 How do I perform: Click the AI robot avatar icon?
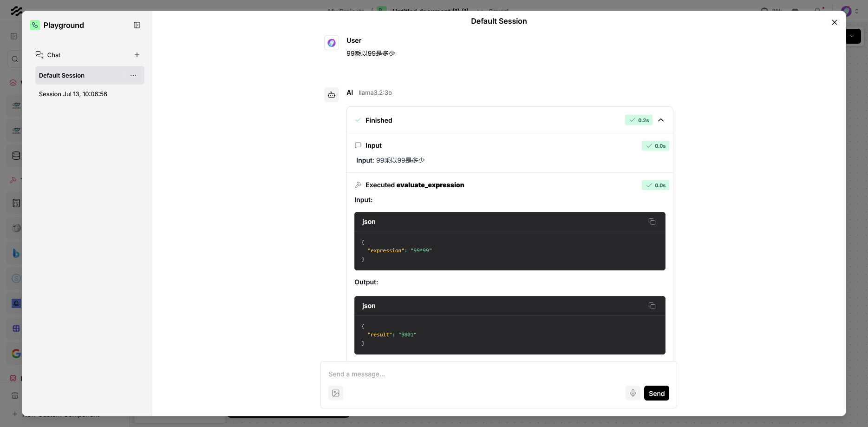[x=332, y=95]
